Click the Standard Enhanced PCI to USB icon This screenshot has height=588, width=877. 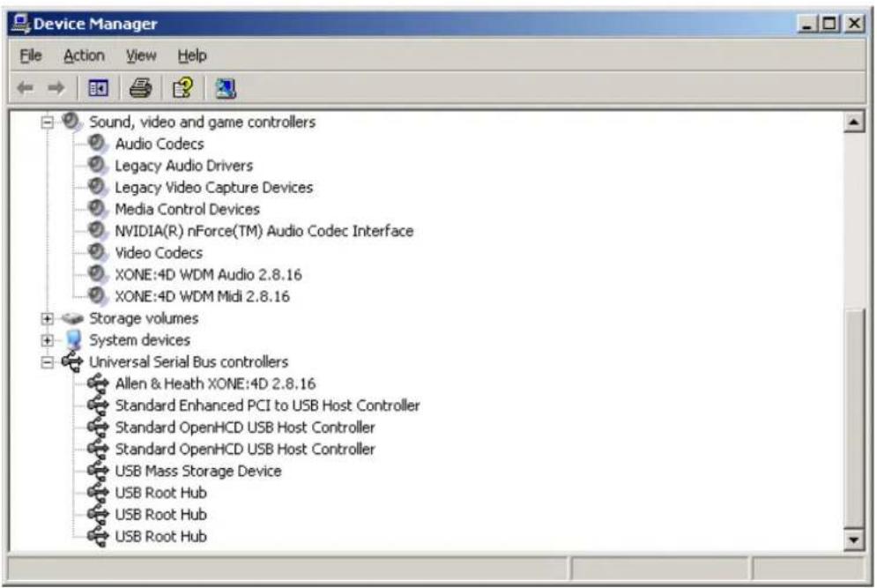(98, 405)
